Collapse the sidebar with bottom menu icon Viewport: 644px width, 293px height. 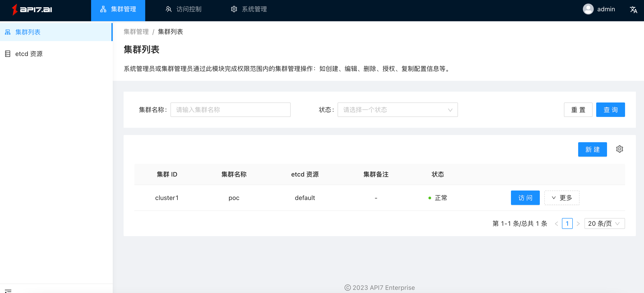coord(8,291)
